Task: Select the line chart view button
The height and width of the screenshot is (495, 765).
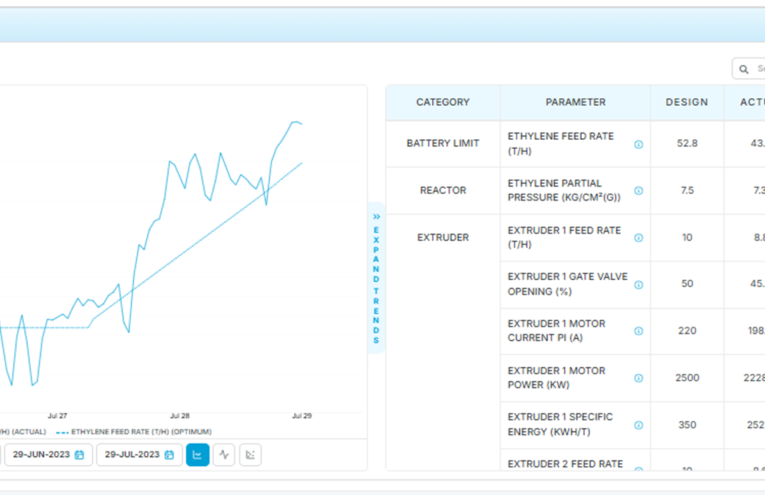Action: tap(198, 455)
